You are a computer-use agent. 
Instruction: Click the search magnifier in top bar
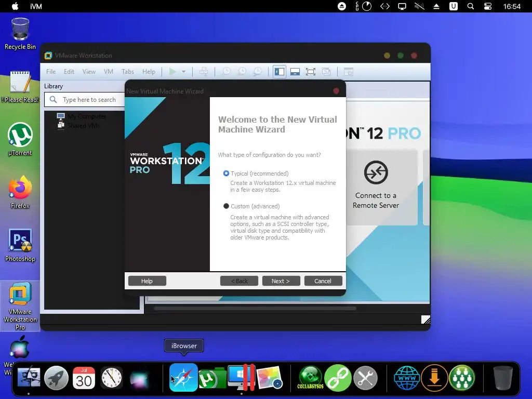471,6
